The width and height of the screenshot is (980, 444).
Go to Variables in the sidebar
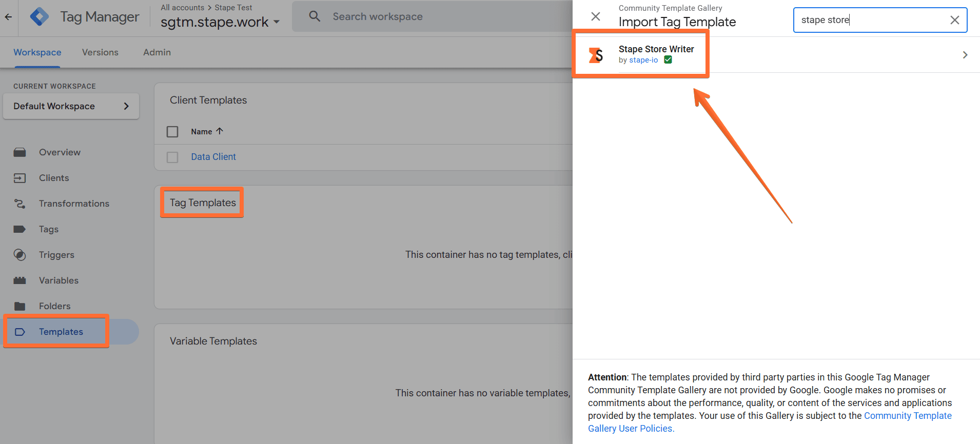tap(58, 280)
